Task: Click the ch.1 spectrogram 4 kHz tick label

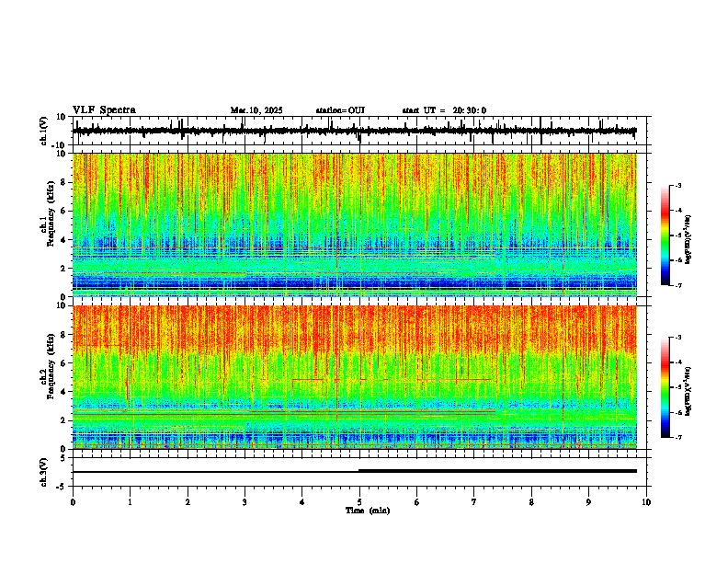Action: tap(63, 240)
